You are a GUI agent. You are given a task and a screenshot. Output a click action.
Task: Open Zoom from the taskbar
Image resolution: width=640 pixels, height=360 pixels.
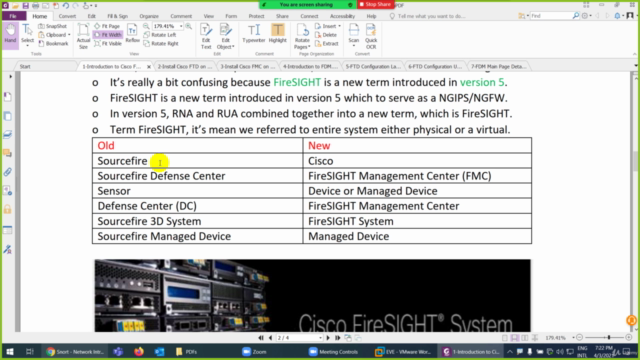(255, 351)
